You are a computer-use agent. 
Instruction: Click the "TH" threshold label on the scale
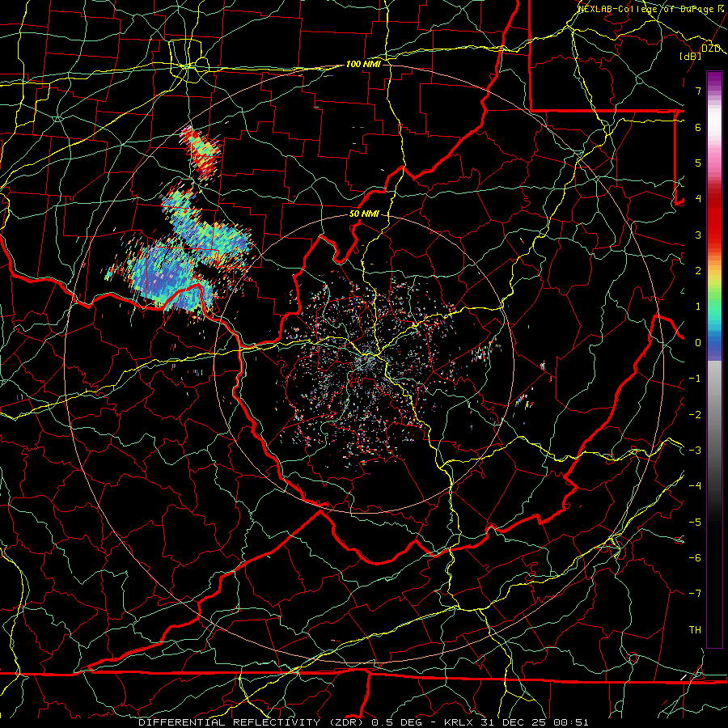[x=695, y=629]
